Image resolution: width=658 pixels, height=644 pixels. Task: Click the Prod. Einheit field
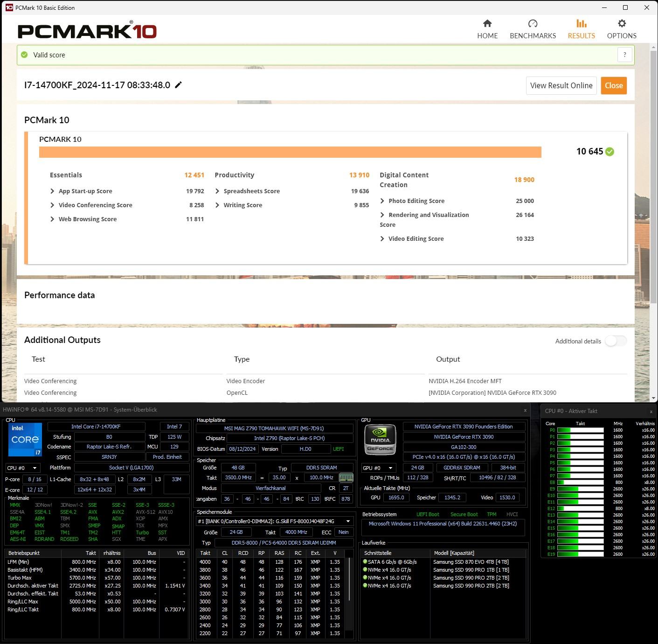[x=167, y=457]
